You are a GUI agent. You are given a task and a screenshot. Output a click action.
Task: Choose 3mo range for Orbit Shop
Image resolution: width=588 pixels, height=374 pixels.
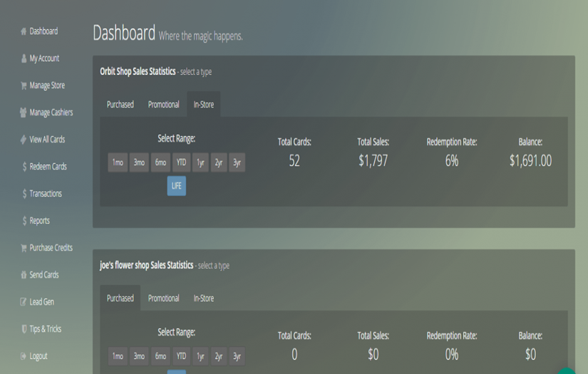139,162
